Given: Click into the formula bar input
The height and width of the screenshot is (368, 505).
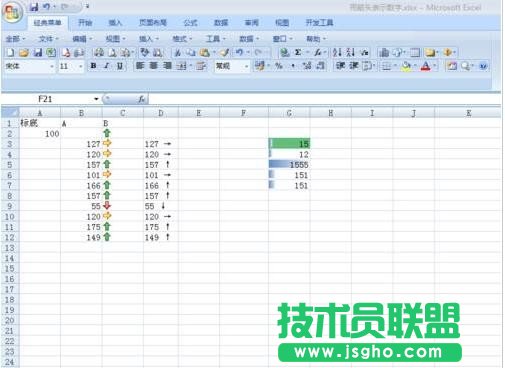Looking at the screenshot, I should [323, 99].
